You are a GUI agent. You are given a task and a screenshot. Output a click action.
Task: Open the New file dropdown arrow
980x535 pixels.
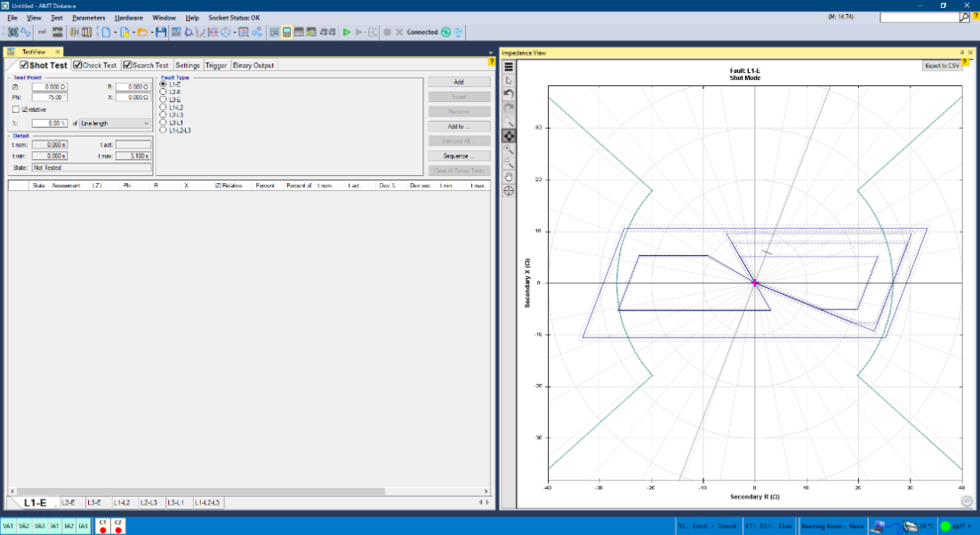point(115,33)
